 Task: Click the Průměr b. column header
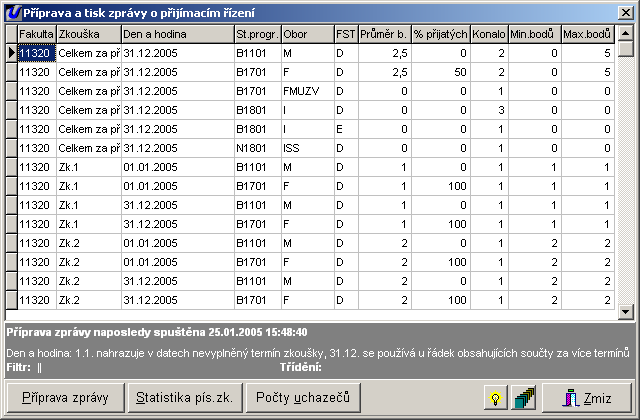[x=384, y=35]
